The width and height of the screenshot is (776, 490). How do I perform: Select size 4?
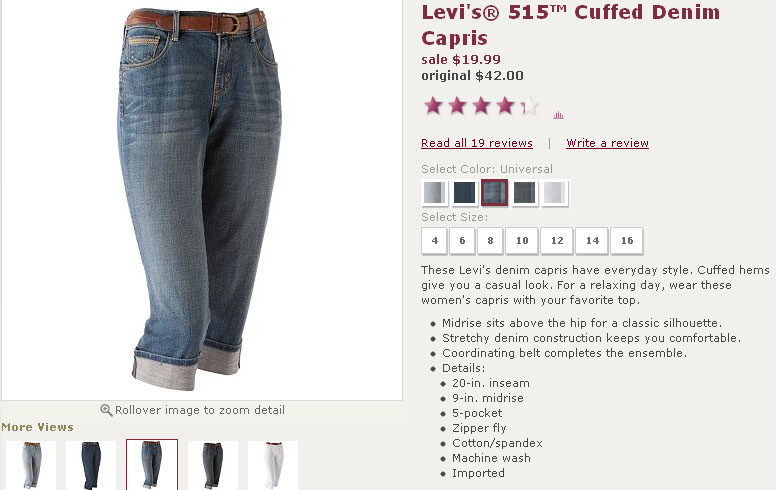[434, 241]
